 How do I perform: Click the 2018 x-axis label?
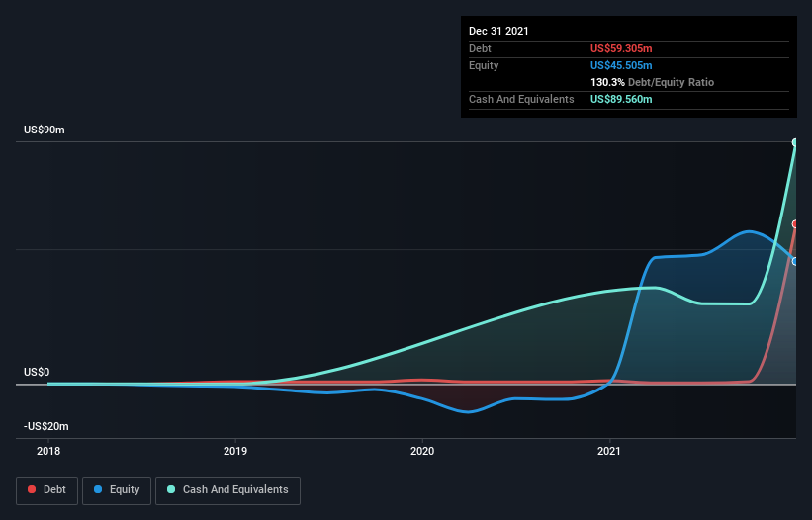(x=48, y=451)
